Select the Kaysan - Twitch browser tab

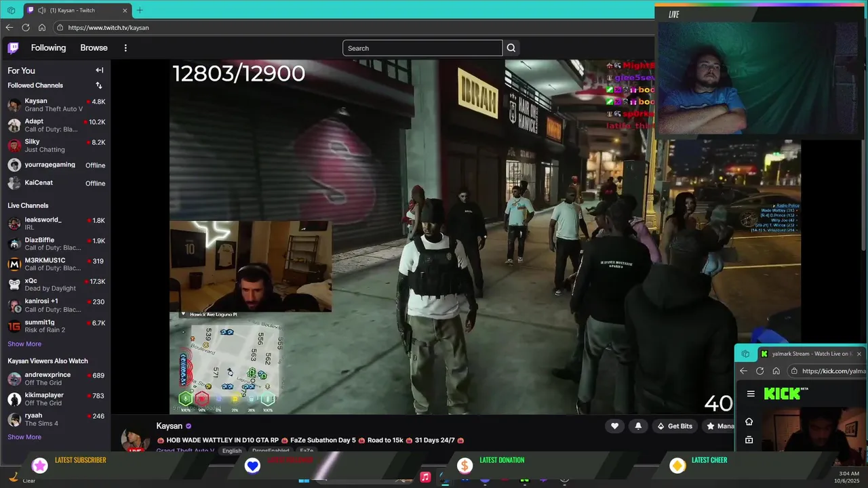(x=77, y=10)
